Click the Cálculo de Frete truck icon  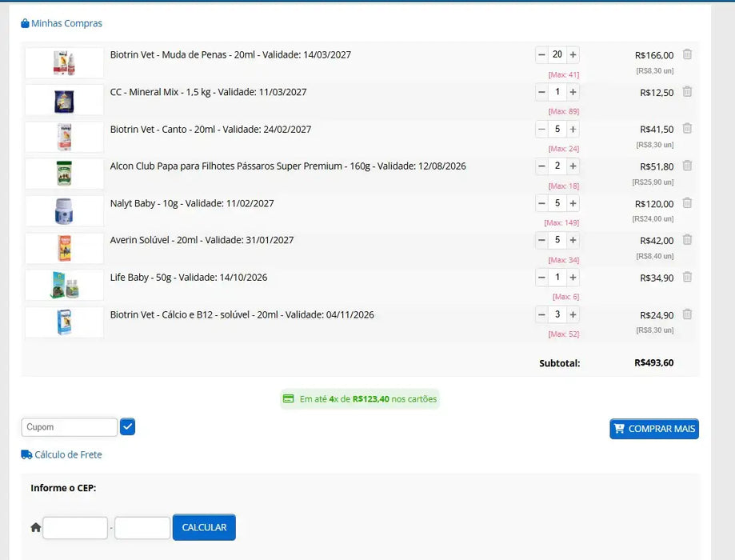tap(26, 454)
